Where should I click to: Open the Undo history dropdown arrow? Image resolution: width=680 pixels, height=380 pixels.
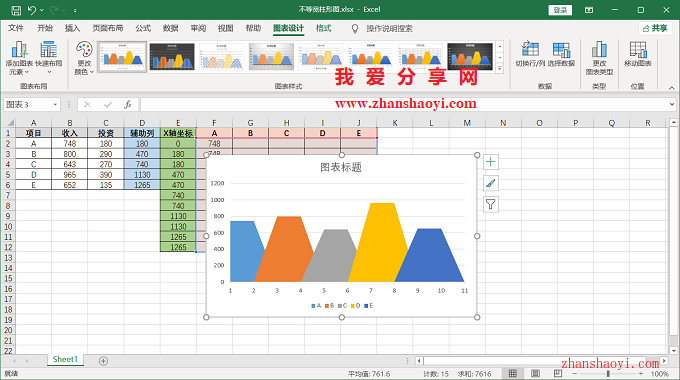pyautogui.click(x=42, y=10)
